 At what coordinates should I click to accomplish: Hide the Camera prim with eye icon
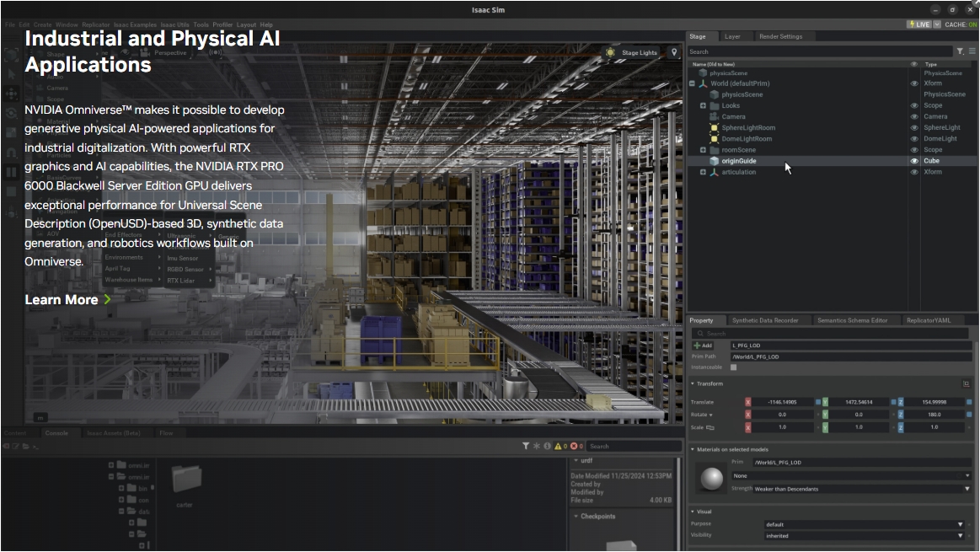(914, 117)
